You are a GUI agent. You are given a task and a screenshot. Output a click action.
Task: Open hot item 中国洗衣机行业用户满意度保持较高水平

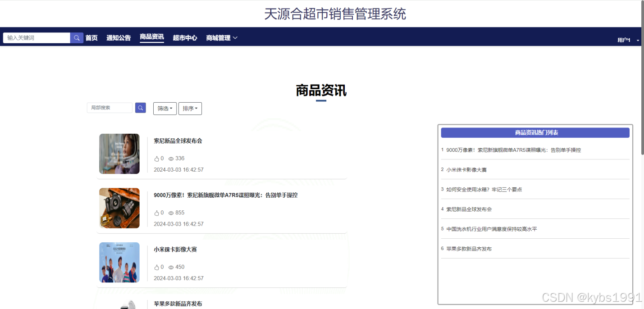[492, 229]
